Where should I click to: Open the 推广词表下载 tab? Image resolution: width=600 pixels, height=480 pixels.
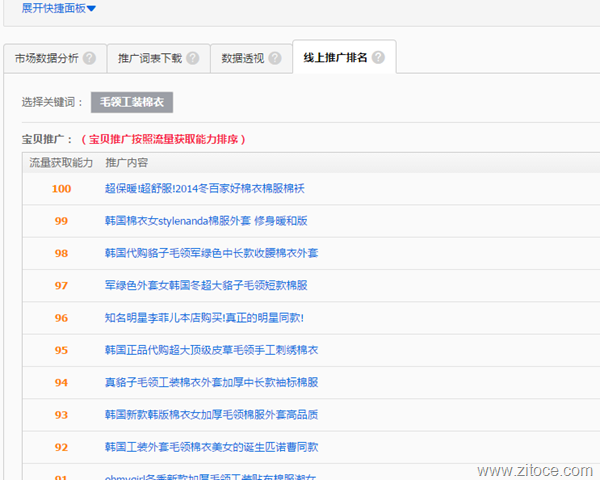pyautogui.click(x=150, y=58)
